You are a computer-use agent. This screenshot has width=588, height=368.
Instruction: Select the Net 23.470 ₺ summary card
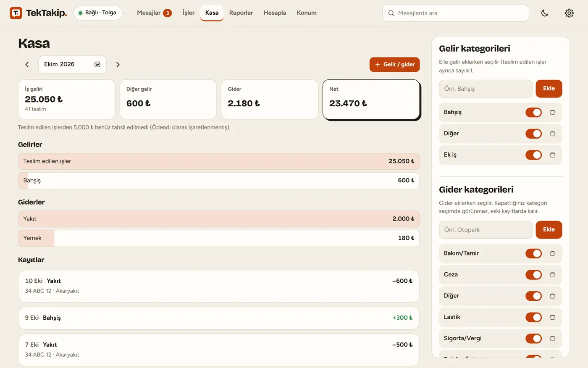(x=371, y=100)
